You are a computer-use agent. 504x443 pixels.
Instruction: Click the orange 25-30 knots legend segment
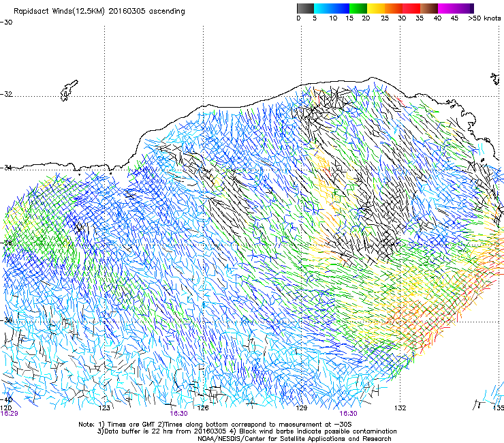394,8
